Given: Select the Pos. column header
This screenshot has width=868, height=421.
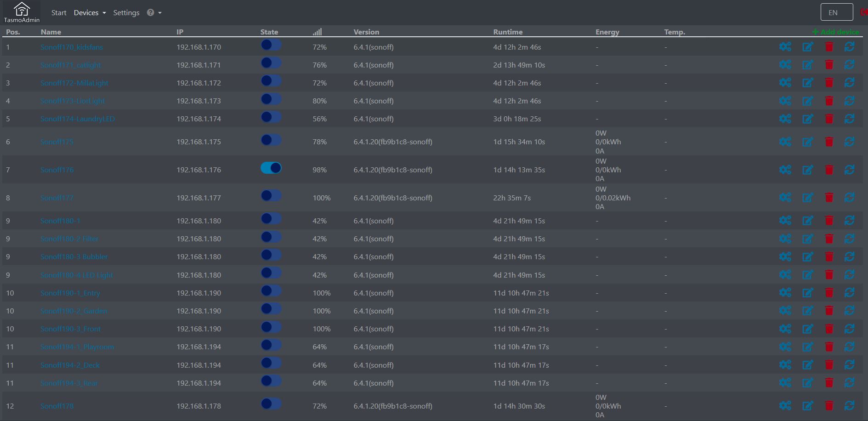Looking at the screenshot, I should click(13, 32).
